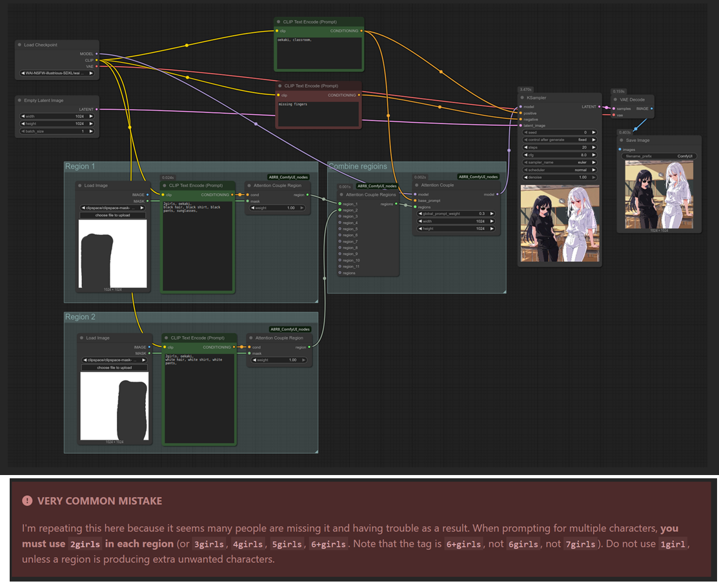
Task: Open the checkpoint name selector in Load Checkpoint
Action: (57, 73)
